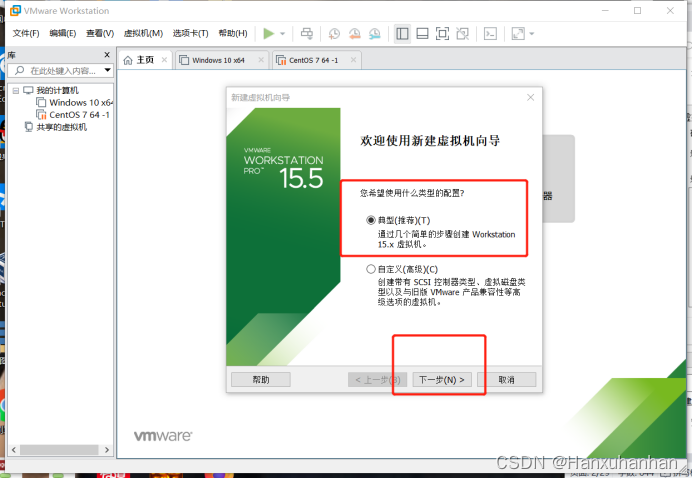Image resolution: width=692 pixels, height=479 pixels.
Task: Open the power options dropdown arrow
Action: tap(283, 34)
